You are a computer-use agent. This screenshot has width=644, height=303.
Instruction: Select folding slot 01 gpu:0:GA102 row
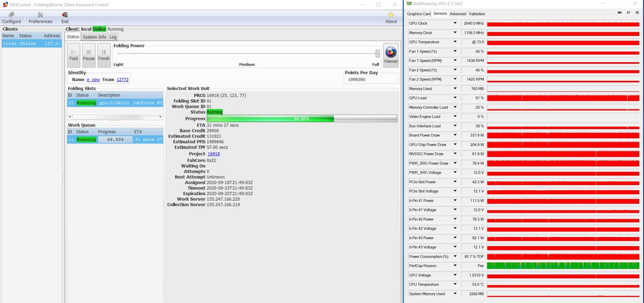pos(115,102)
